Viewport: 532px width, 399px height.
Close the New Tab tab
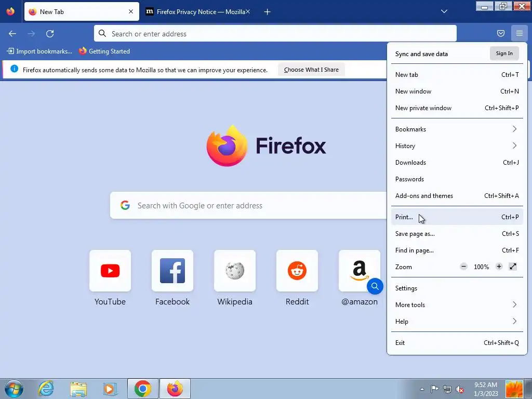click(x=131, y=11)
